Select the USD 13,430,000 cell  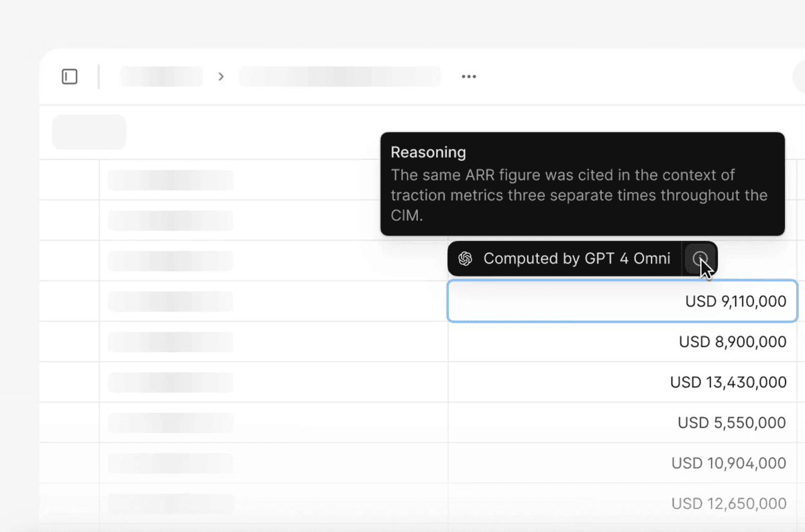(x=622, y=382)
